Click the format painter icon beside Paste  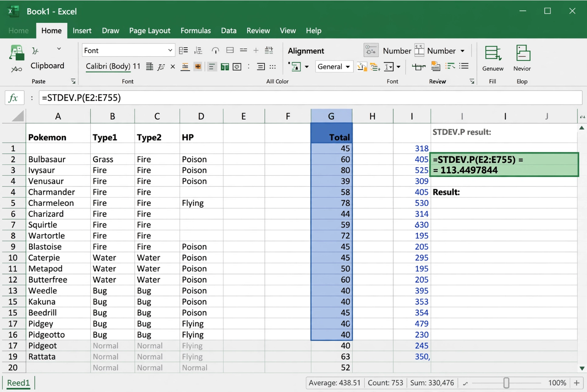[36, 51]
